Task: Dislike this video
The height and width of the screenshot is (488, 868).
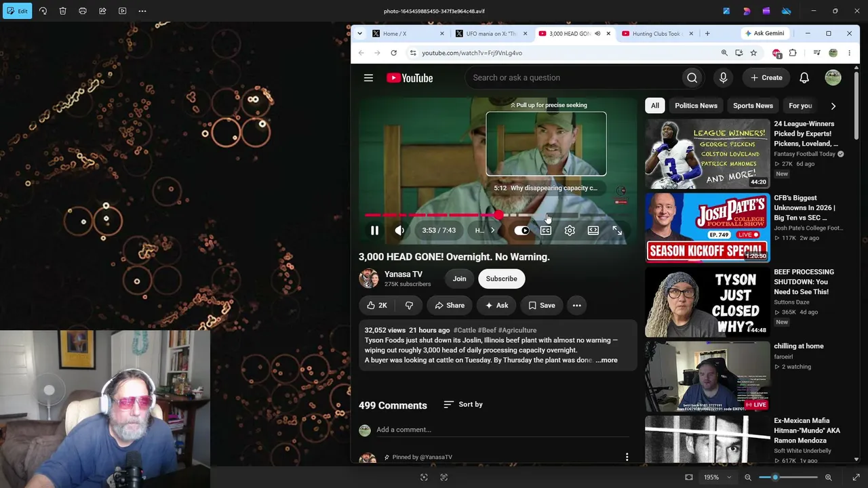Action: (409, 306)
